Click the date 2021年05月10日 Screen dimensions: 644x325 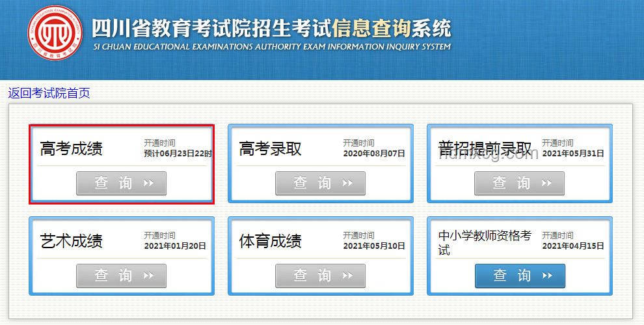pos(374,246)
